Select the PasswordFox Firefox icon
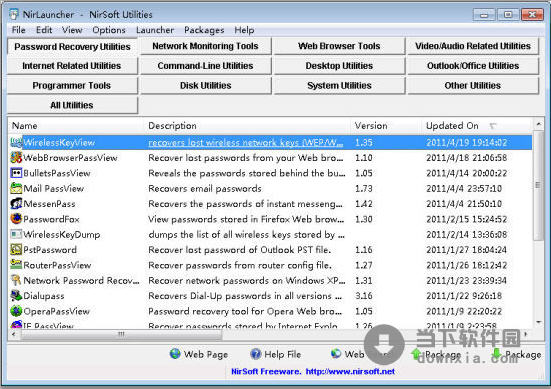The width and height of the screenshot is (551, 389). coord(16,219)
